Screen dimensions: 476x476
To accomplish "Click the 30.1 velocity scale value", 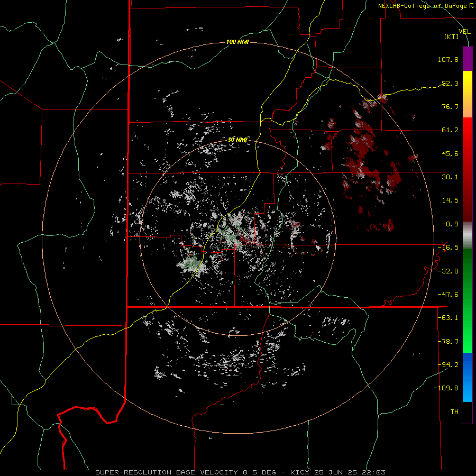I will [x=450, y=177].
